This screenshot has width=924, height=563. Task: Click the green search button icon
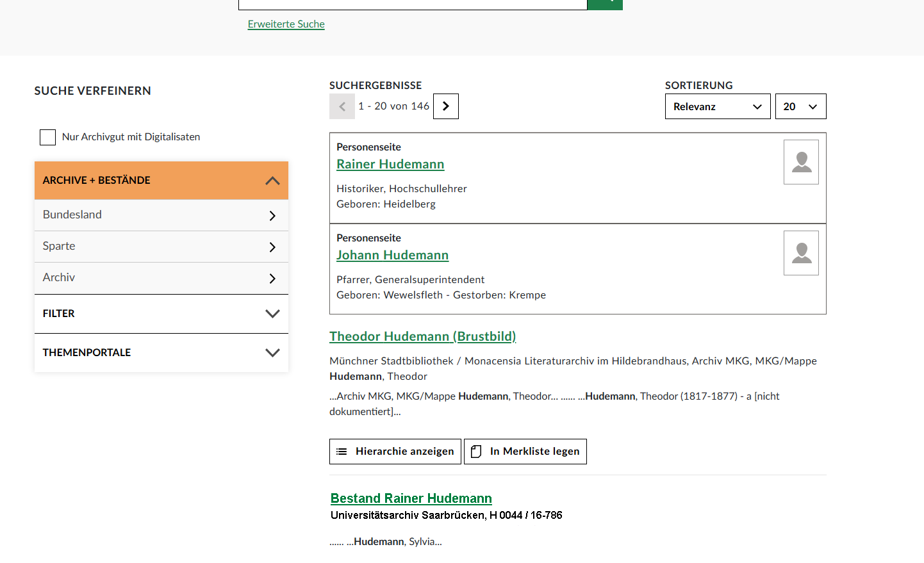(x=605, y=4)
